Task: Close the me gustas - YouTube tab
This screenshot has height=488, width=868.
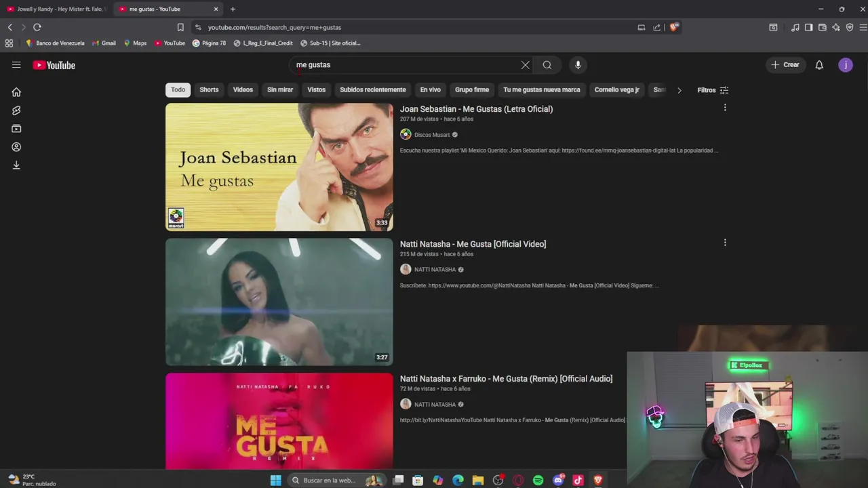Action: point(216,9)
